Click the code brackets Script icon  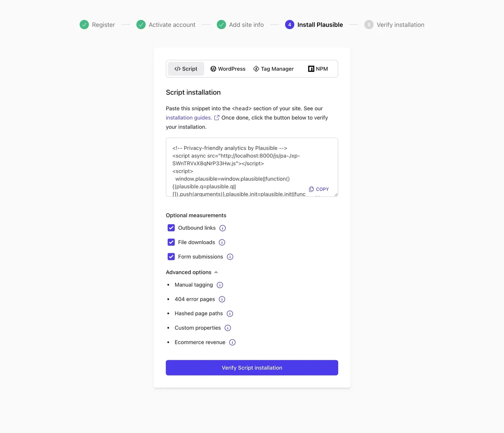[x=177, y=69]
